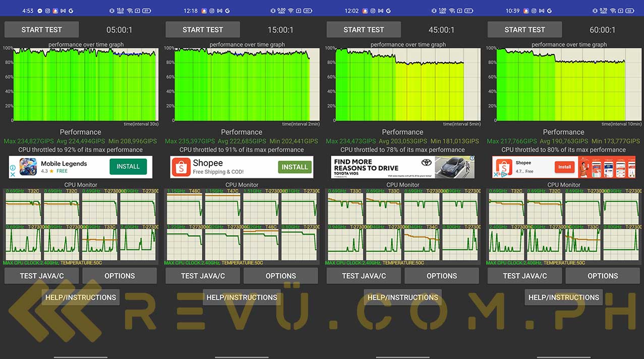Screen dimensions: 644x359
Task: Install Mobile Legends from the ad
Action: (x=128, y=166)
